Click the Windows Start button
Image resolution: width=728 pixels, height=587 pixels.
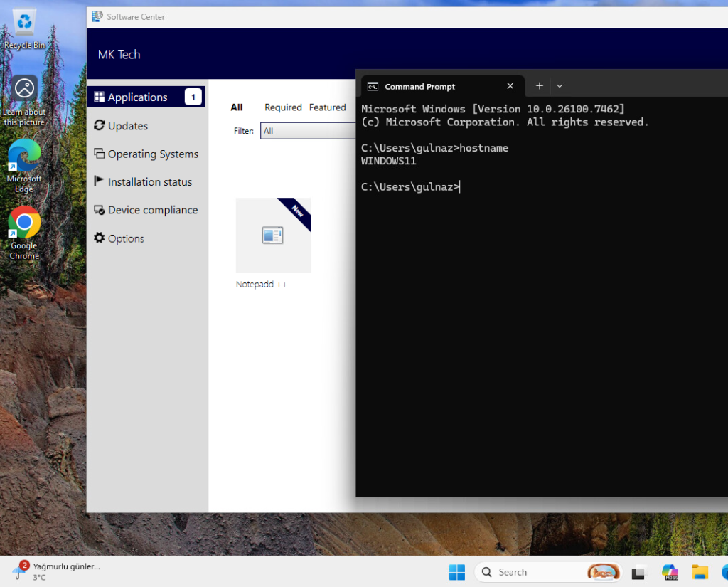456,572
